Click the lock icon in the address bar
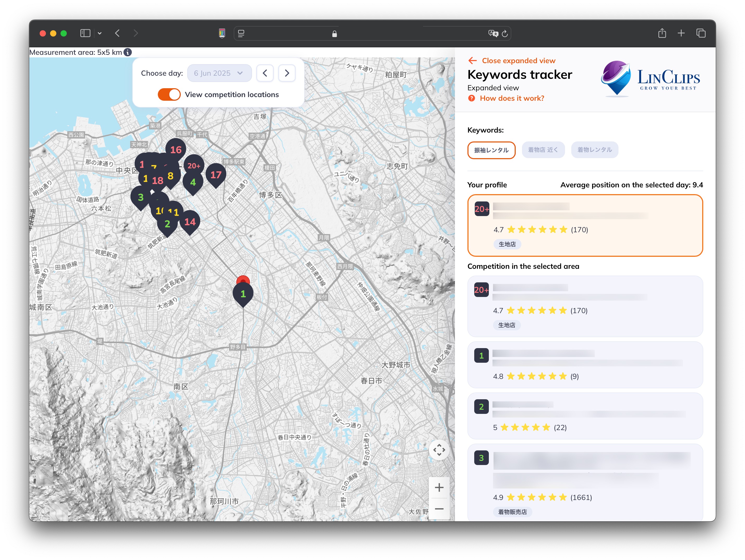 (x=334, y=34)
